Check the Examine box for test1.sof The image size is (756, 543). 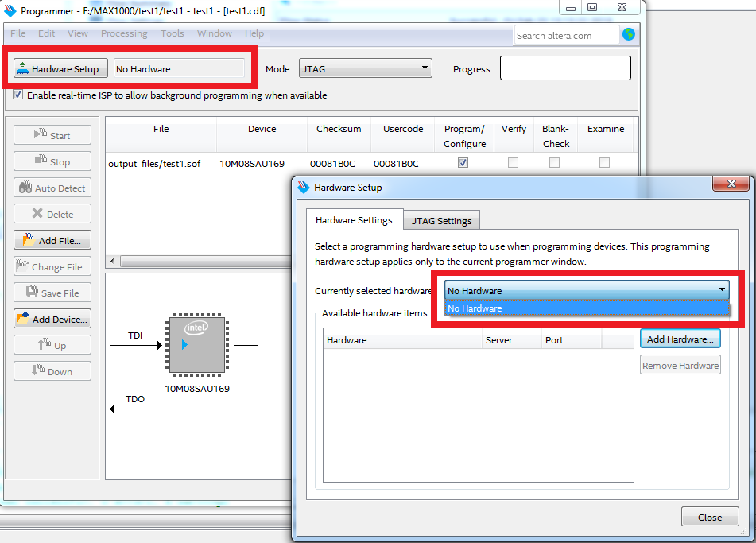(604, 162)
